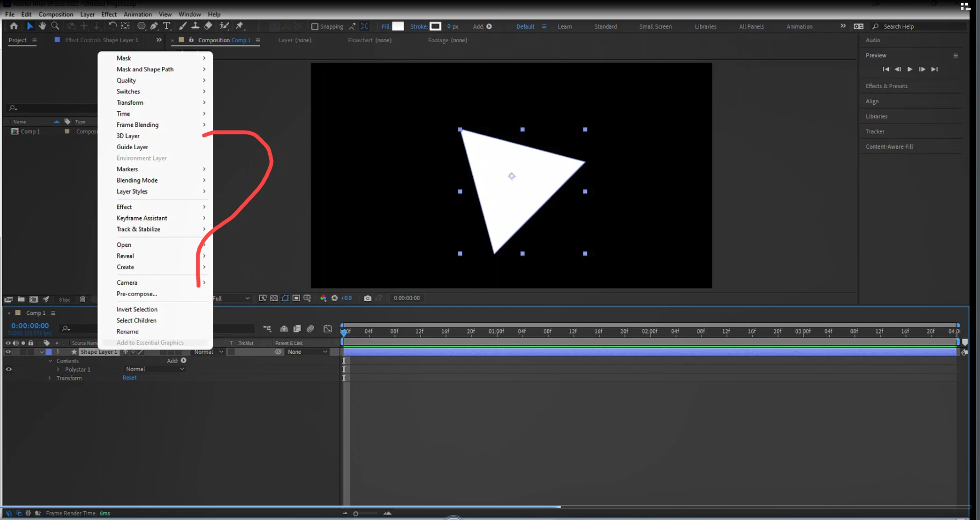
Task: Select the Rotation tool
Action: [112, 26]
